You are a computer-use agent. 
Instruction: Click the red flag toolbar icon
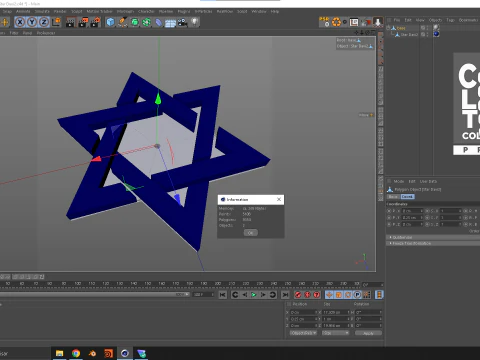click(x=367, y=22)
